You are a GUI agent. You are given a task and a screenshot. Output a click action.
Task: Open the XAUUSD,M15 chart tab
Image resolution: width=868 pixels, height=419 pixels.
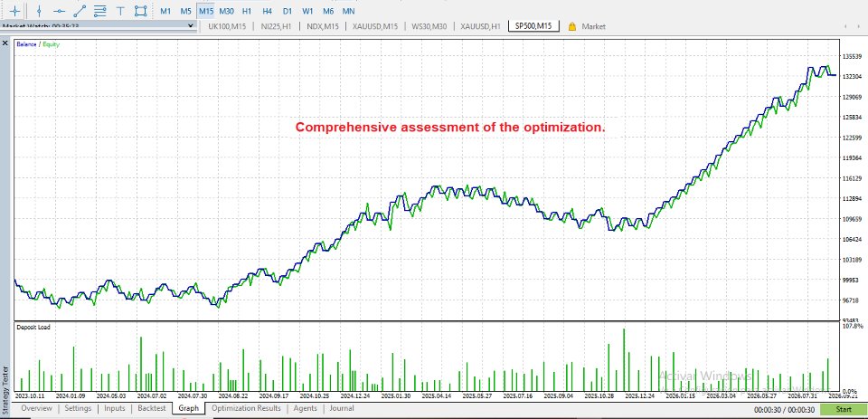375,26
